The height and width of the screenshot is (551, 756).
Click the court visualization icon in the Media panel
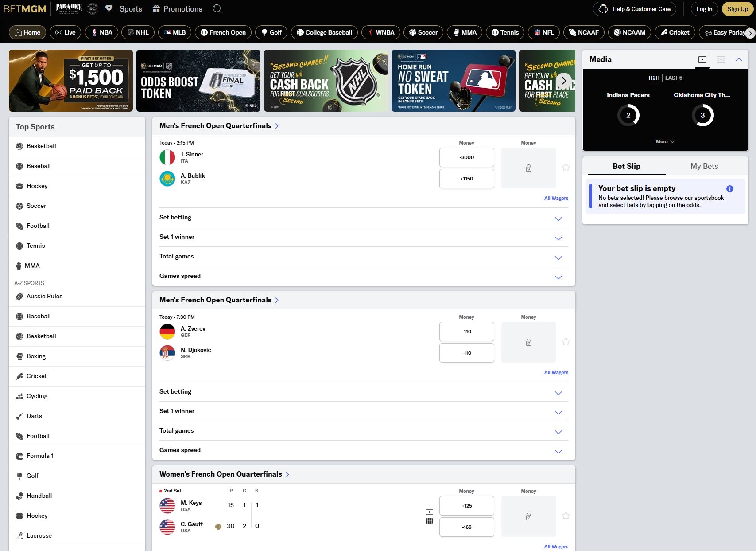pyautogui.click(x=721, y=59)
